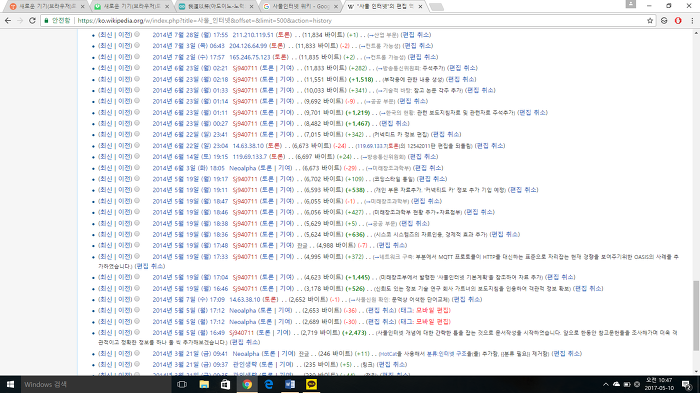This screenshot has width=700, height=393.
Task: Open the black hexagon extension icon
Action: click(664, 21)
